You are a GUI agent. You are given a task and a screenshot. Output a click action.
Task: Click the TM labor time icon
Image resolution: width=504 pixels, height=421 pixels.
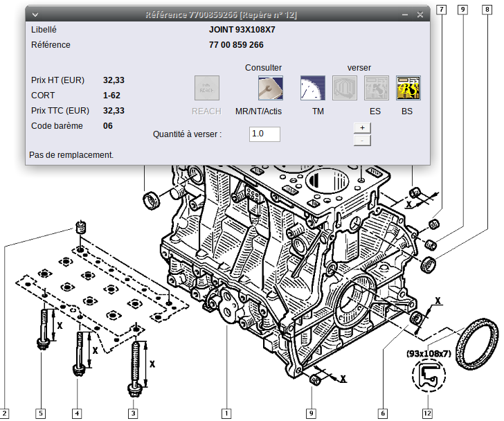point(313,89)
